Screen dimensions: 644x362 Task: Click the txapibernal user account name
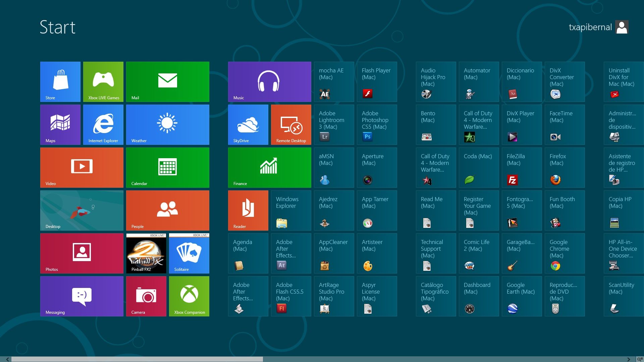590,27
